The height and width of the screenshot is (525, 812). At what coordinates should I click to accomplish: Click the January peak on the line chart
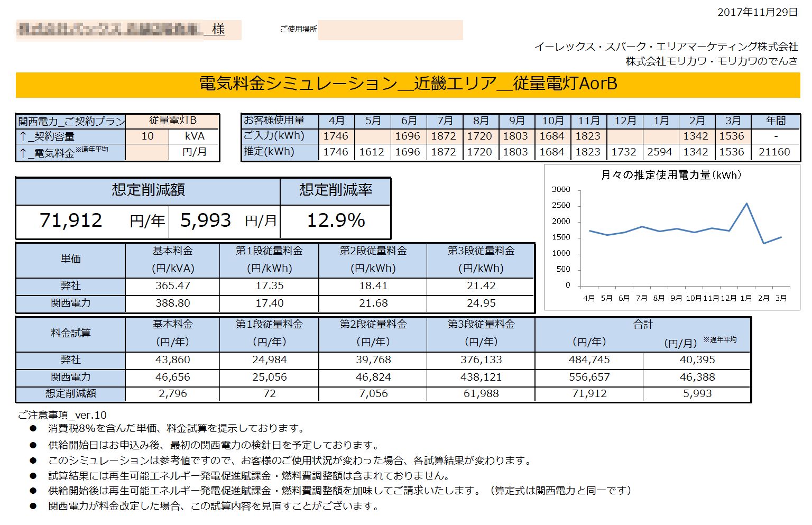[746, 203]
